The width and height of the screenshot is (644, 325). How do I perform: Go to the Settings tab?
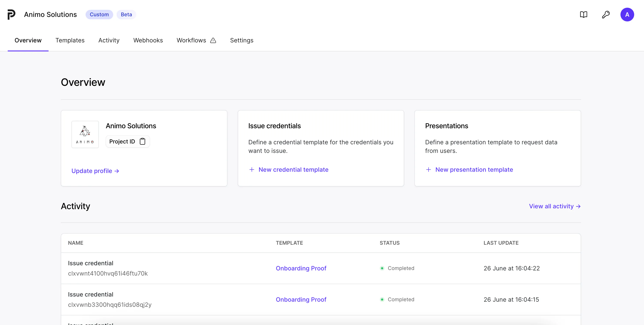(x=242, y=40)
